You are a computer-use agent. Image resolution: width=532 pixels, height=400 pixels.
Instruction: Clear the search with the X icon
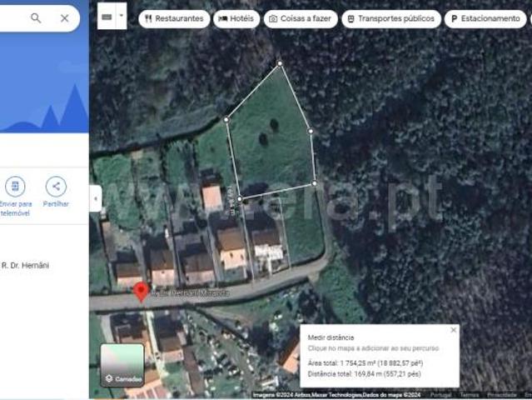click(65, 17)
